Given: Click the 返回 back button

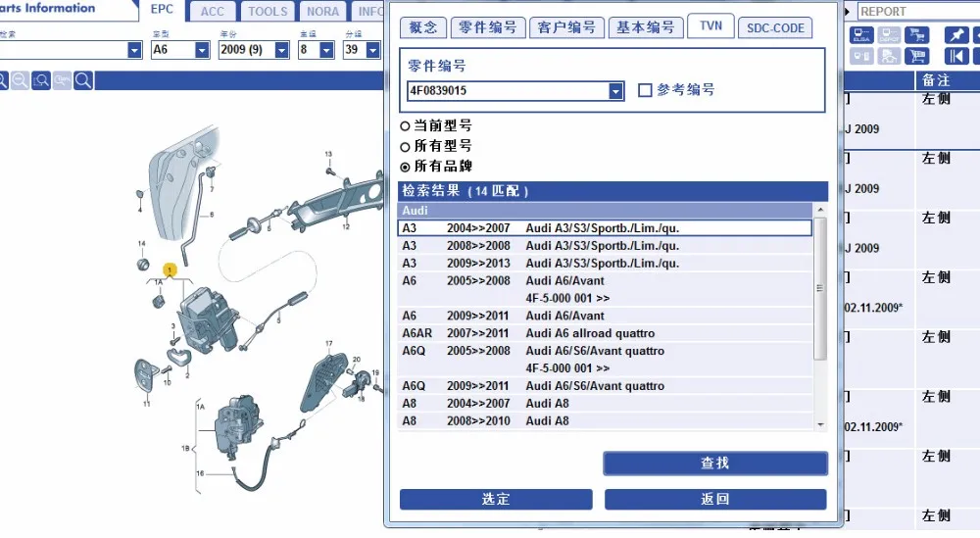Looking at the screenshot, I should pos(715,499).
